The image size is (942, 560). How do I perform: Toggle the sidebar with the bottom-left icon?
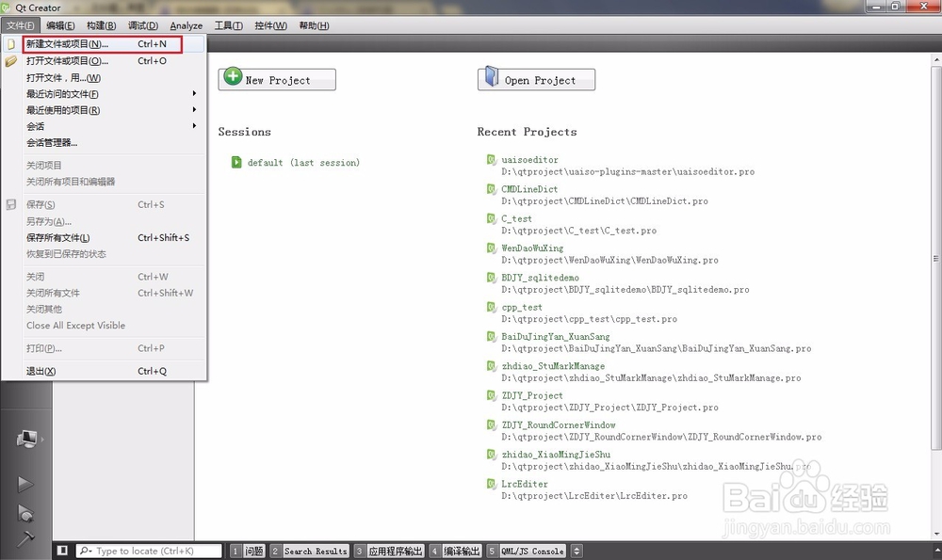(x=62, y=551)
